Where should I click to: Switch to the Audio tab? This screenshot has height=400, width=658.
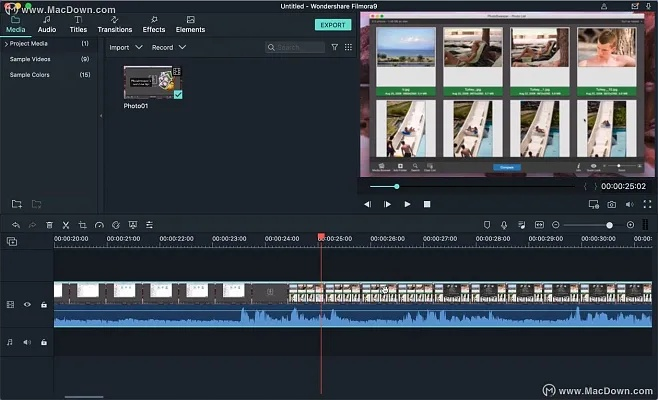click(47, 25)
